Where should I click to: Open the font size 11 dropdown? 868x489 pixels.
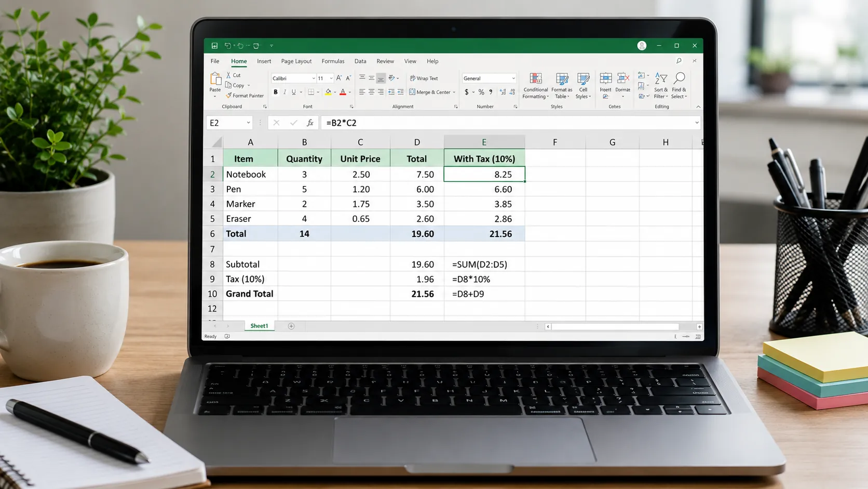(331, 78)
